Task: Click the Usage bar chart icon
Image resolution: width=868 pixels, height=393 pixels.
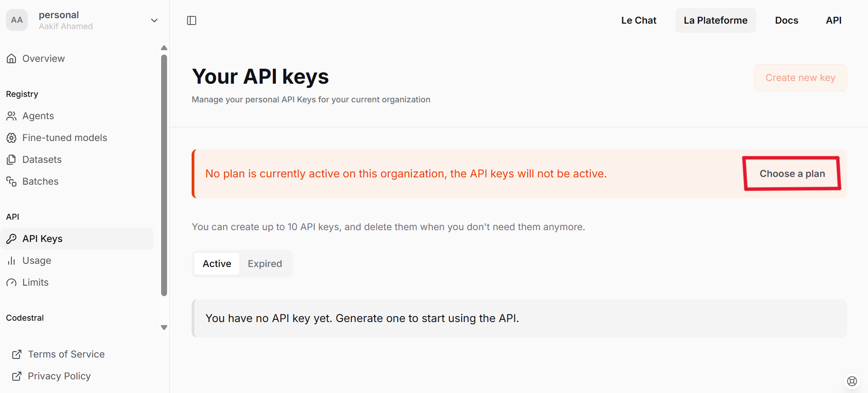Action: [x=11, y=261]
